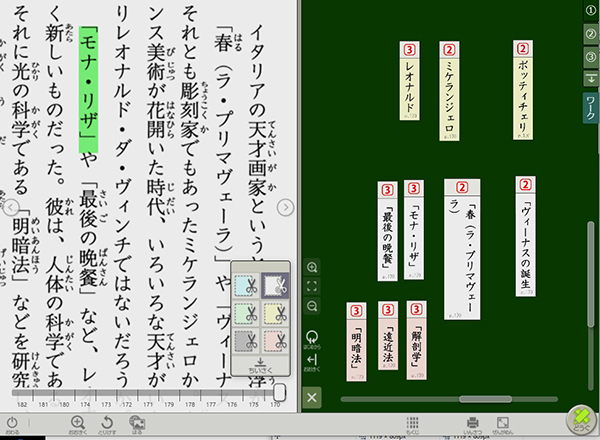The width and height of the screenshot is (600, 440).
Task: Click the highlighted 「モナ・リザ」 text
Action: coord(88,90)
